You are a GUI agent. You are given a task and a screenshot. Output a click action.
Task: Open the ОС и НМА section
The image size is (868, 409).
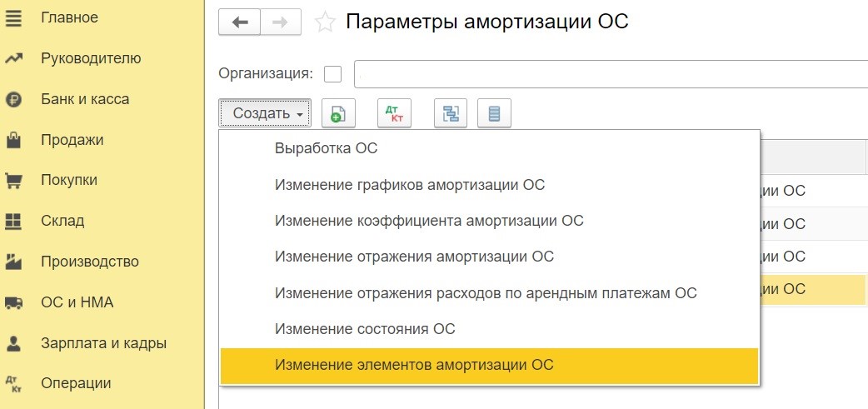click(x=77, y=302)
